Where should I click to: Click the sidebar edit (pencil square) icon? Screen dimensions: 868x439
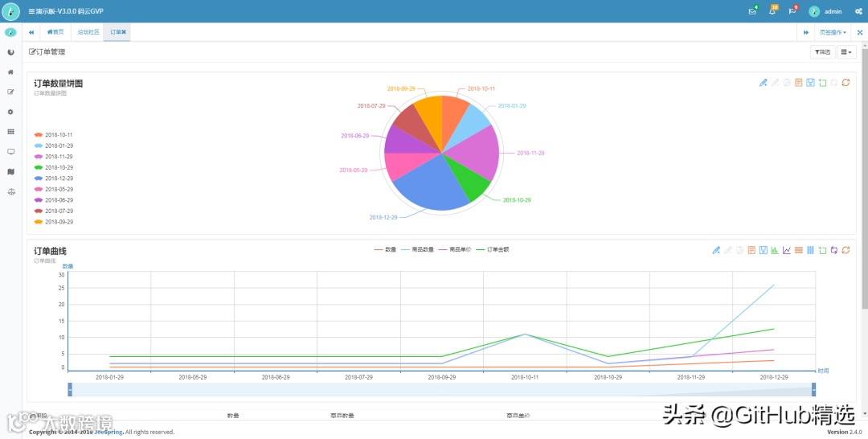click(x=10, y=92)
